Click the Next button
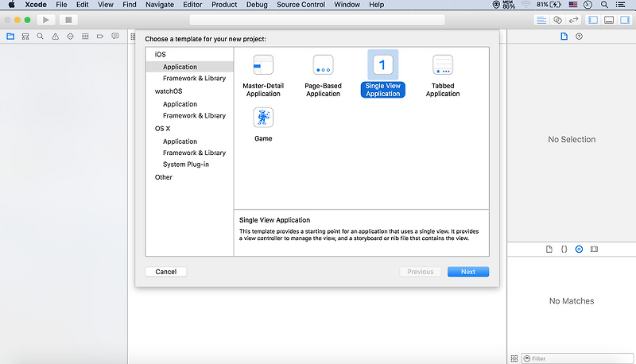The width and height of the screenshot is (636, 364). (468, 272)
